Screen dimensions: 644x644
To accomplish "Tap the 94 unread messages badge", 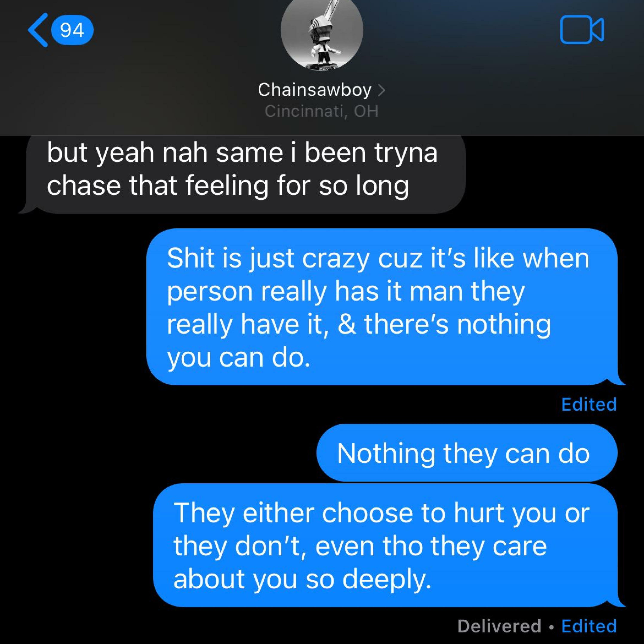I will point(72,30).
